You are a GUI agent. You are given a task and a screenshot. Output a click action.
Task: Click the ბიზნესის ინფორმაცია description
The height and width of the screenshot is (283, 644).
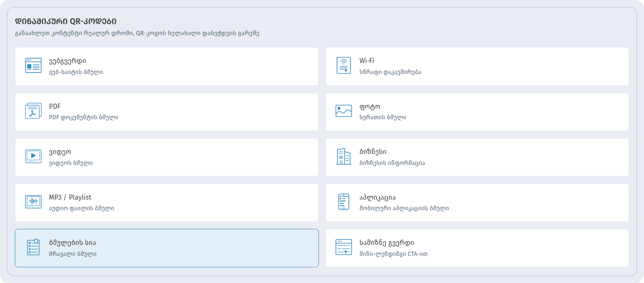[x=392, y=163]
